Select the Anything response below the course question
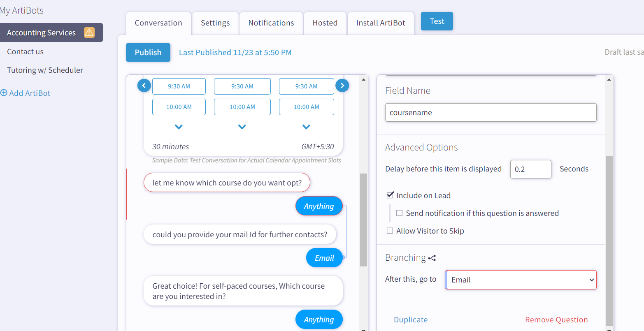644x331 pixels. tap(319, 206)
